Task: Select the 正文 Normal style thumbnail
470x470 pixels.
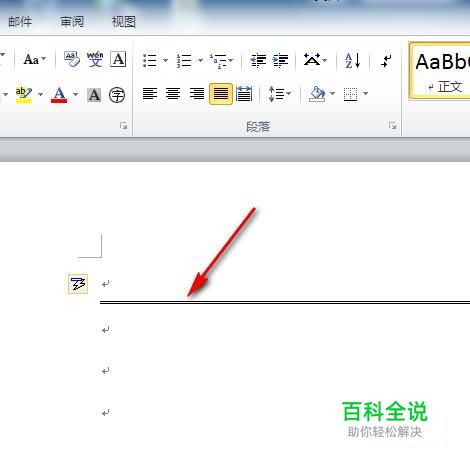Action: pos(440,71)
